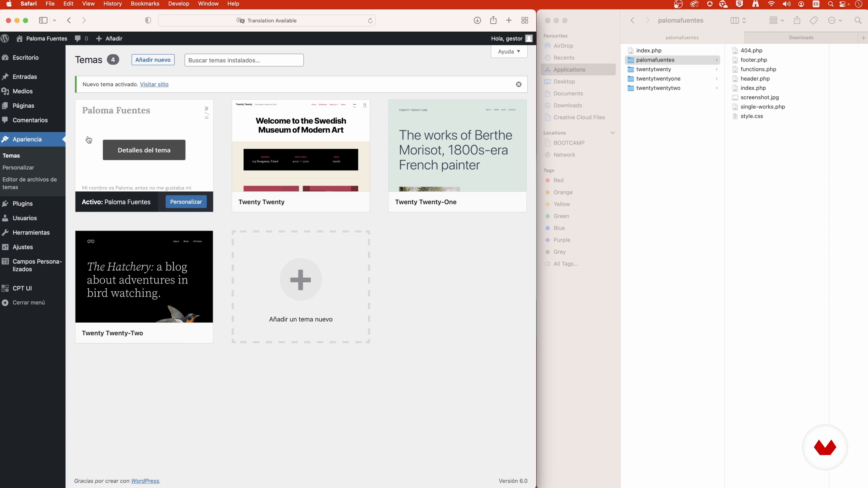Viewport: 868px width, 488px height.
Task: Select style.css file in Finder
Action: [x=751, y=116]
